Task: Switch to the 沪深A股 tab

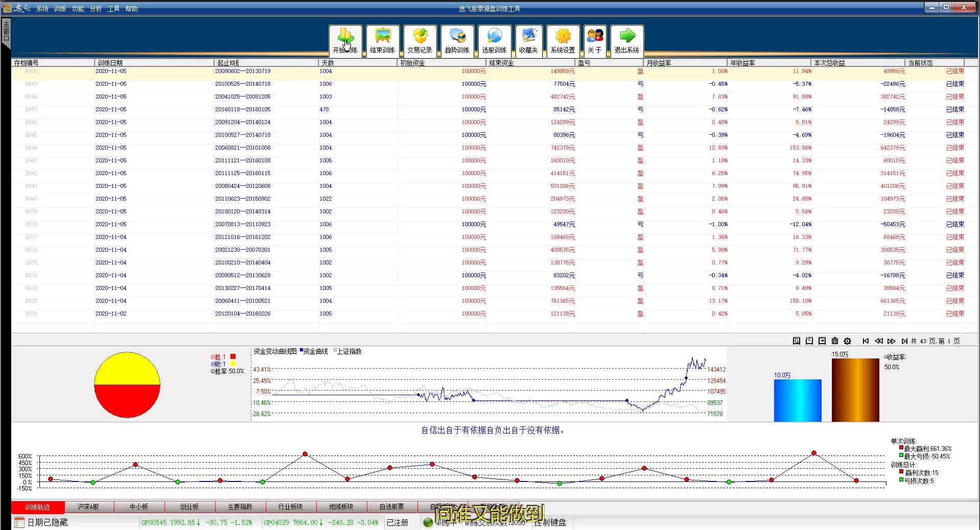Action: (88, 507)
